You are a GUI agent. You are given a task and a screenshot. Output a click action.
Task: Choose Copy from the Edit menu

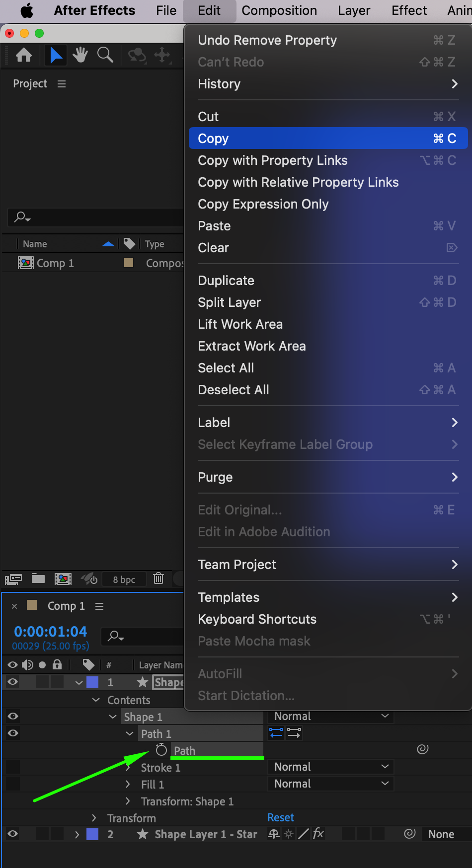(x=328, y=139)
